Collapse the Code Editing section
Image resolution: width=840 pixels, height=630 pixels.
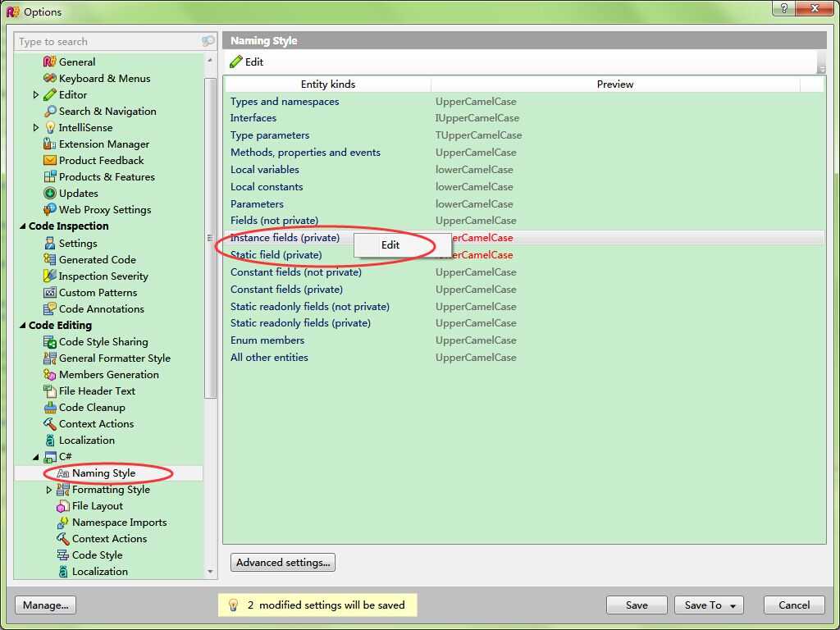click(22, 325)
